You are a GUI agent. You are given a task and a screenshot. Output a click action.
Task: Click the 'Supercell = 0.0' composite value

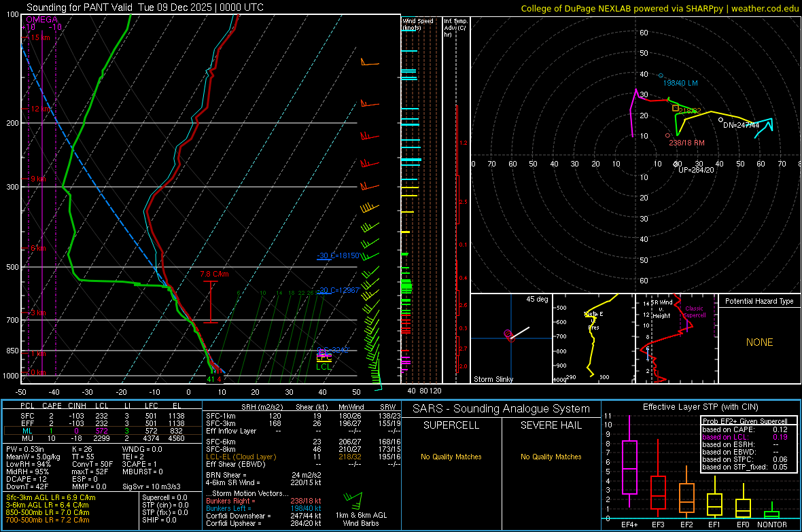coord(164,497)
